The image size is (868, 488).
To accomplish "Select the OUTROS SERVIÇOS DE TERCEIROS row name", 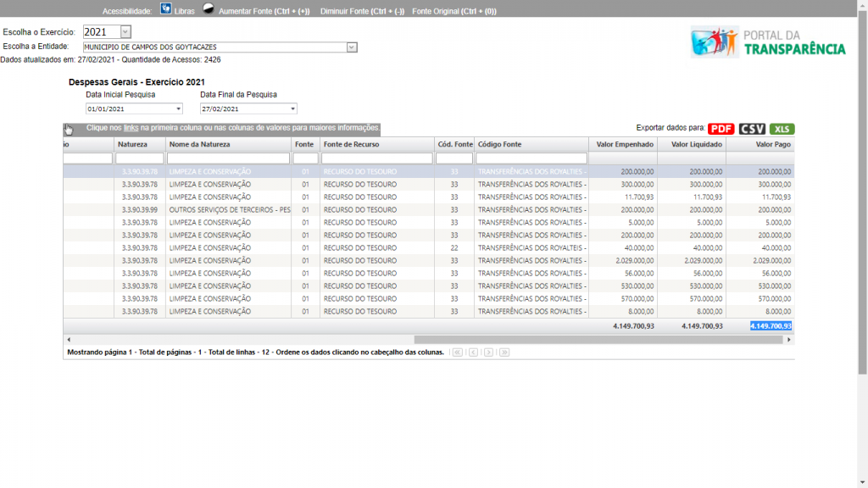I will 230,210.
